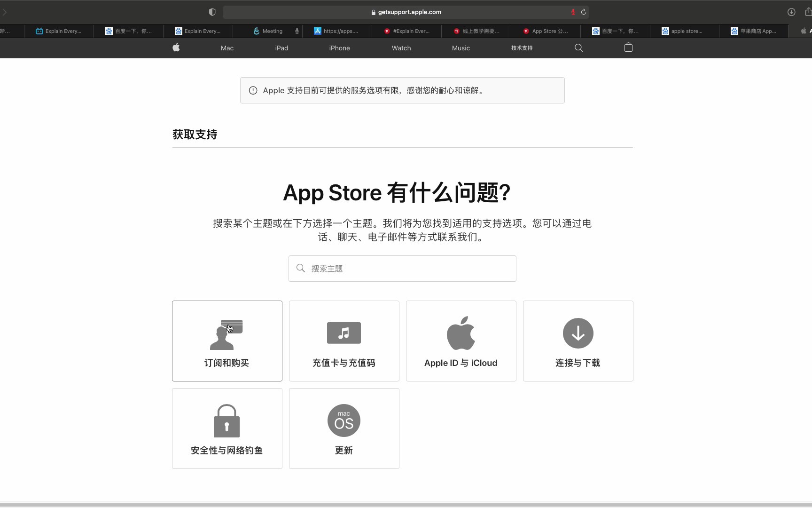The image size is (812, 508).
Task: Toggle the shield icon in the toolbar
Action: (212, 12)
